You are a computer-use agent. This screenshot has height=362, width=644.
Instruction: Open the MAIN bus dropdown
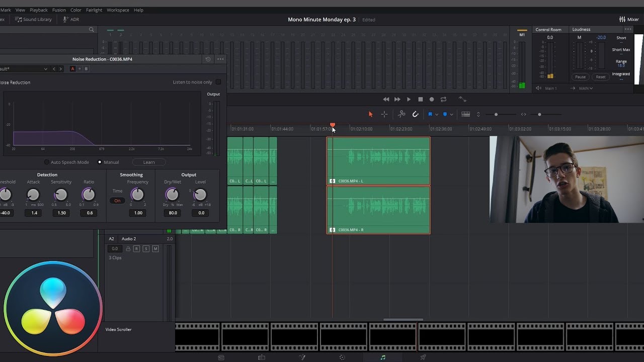(x=586, y=88)
